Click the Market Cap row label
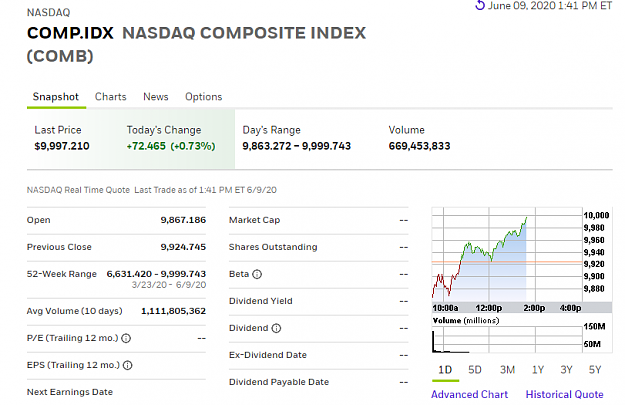 [254, 220]
